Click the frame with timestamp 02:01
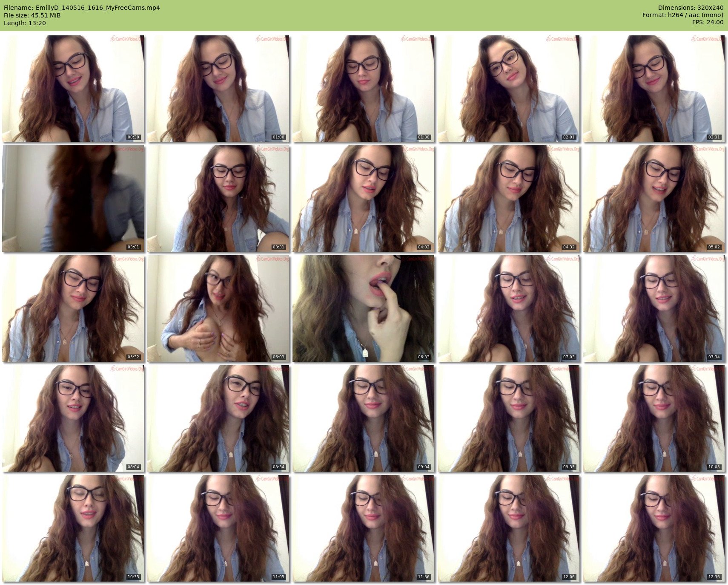 tap(509, 89)
